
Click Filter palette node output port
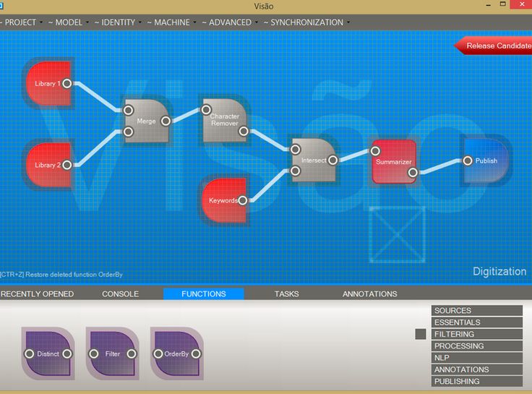point(132,354)
